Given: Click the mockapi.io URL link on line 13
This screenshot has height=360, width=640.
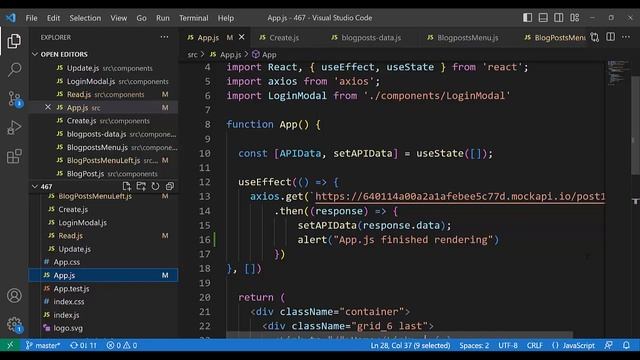Looking at the screenshot, I should [460, 197].
